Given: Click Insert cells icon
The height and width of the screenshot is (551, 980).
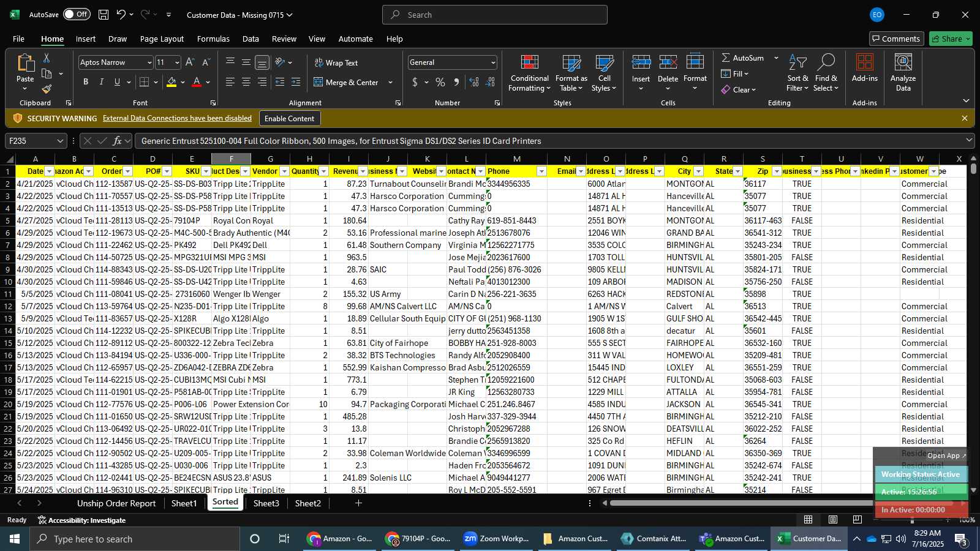Looking at the screenshot, I should tap(641, 62).
